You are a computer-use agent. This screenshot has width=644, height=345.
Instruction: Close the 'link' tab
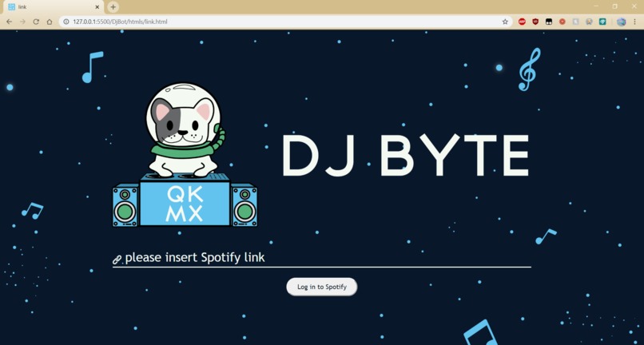(x=97, y=7)
